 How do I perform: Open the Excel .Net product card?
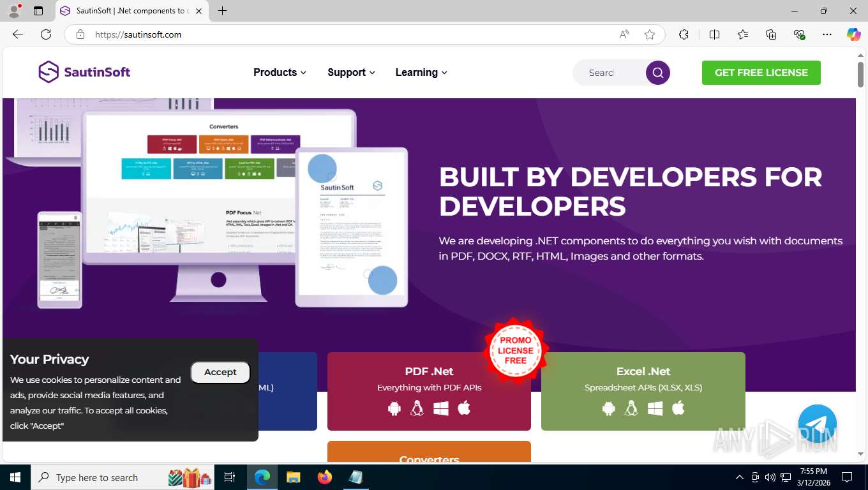point(643,391)
